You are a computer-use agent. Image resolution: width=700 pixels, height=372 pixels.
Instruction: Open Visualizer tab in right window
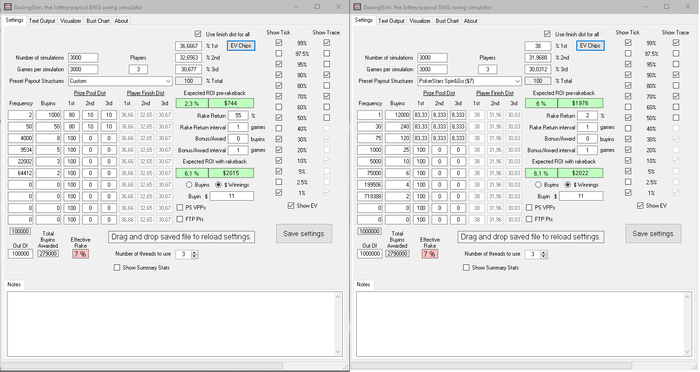click(x=420, y=21)
